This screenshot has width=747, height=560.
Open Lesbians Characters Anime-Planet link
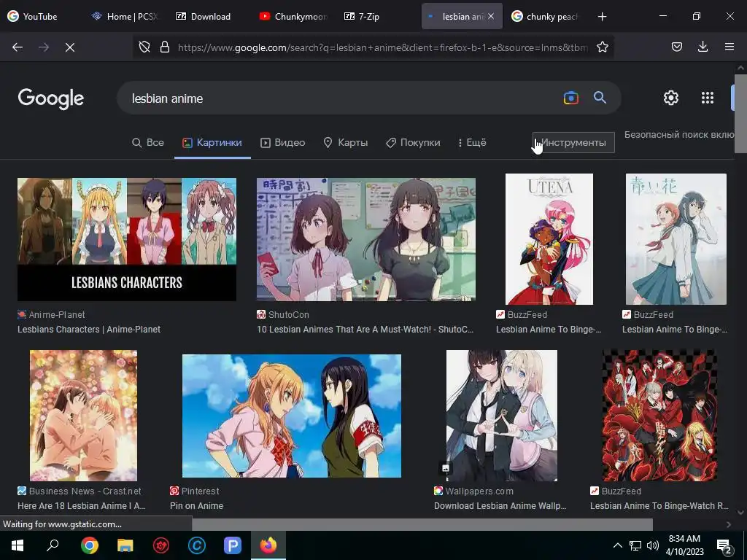click(x=88, y=329)
